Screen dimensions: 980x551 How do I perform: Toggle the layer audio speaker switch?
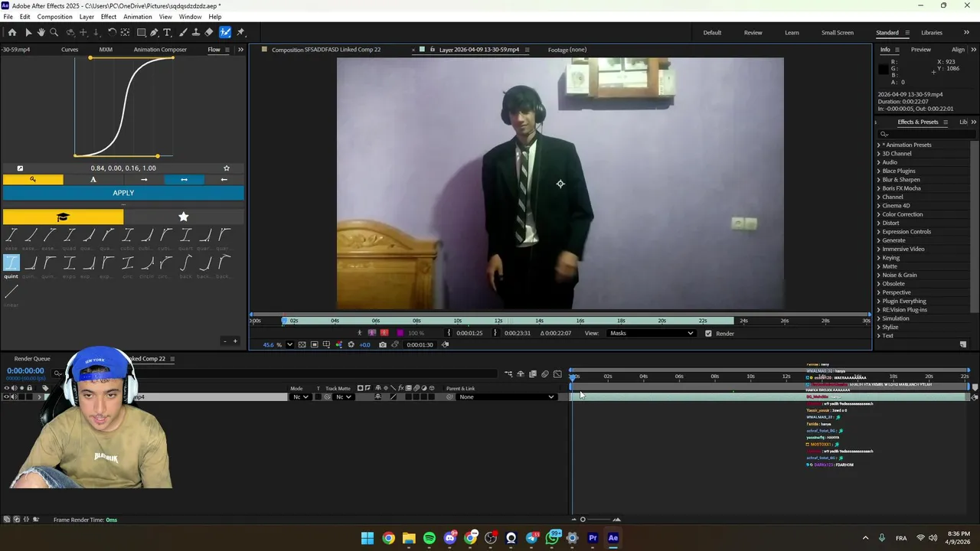[14, 397]
